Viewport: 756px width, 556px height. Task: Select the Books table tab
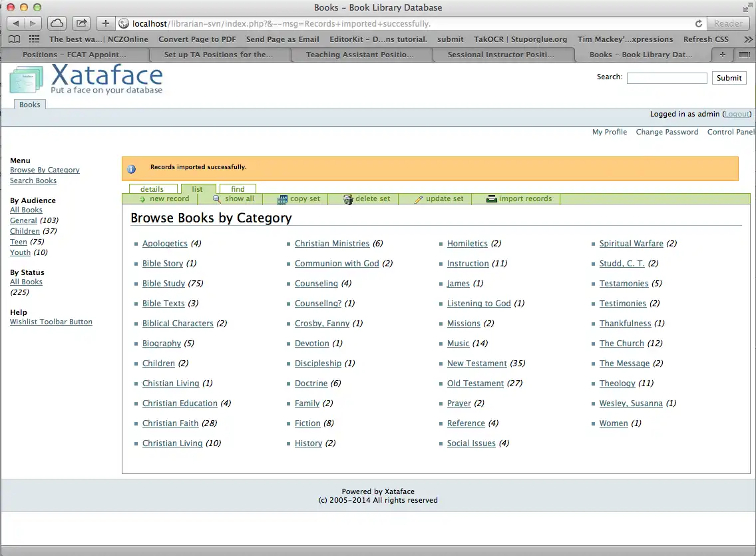click(30, 104)
